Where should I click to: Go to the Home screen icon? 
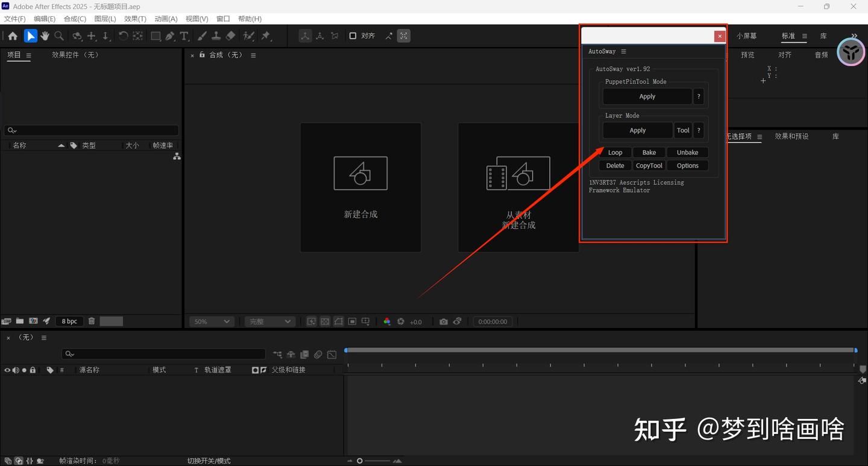13,36
